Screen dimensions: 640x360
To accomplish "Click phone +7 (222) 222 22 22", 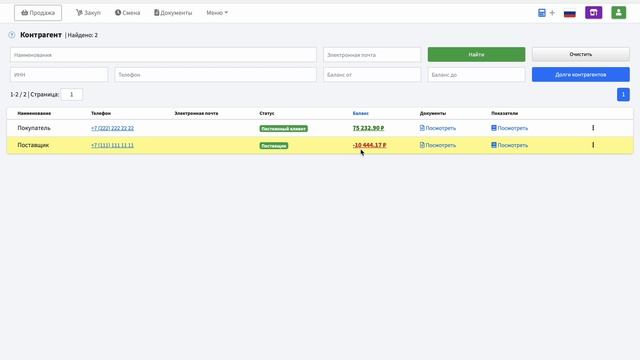I will [112, 128].
